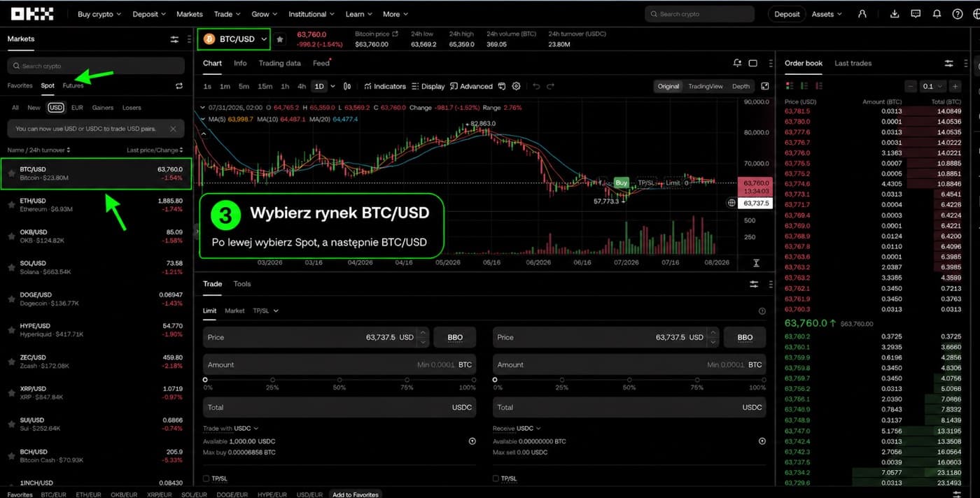Enable TP/SL checkbox on sell side
This screenshot has height=498, width=980.
[496, 478]
